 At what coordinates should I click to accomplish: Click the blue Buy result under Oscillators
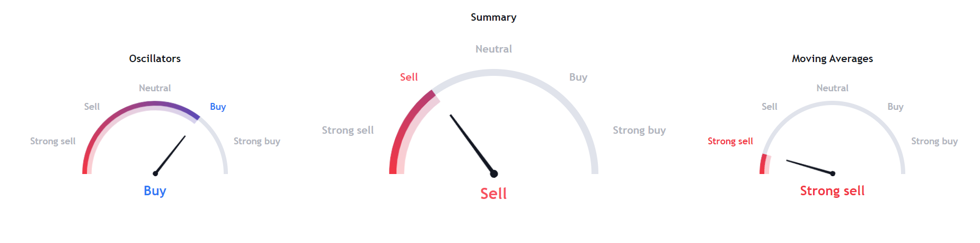[x=155, y=190]
